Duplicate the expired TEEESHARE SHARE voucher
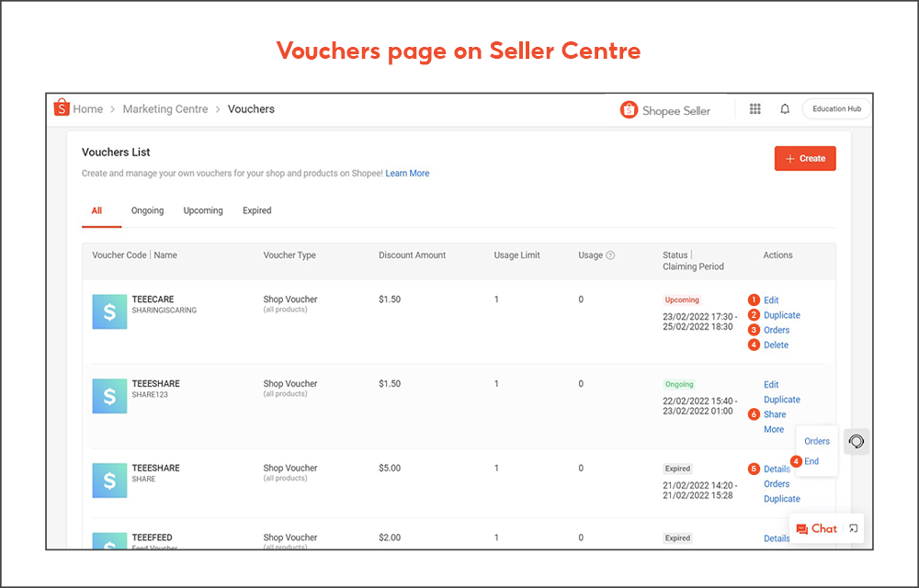Image resolution: width=919 pixels, height=588 pixels. [x=781, y=498]
